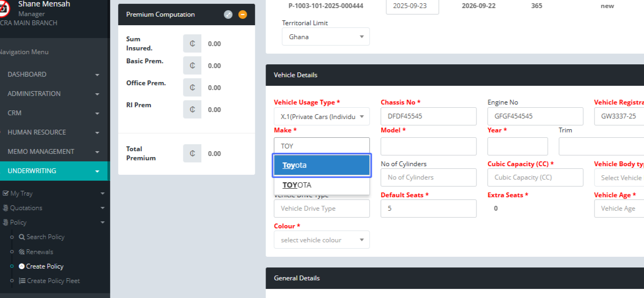This screenshot has width=644, height=298.
Task: Open the Create Policy page link
Action: click(x=45, y=266)
